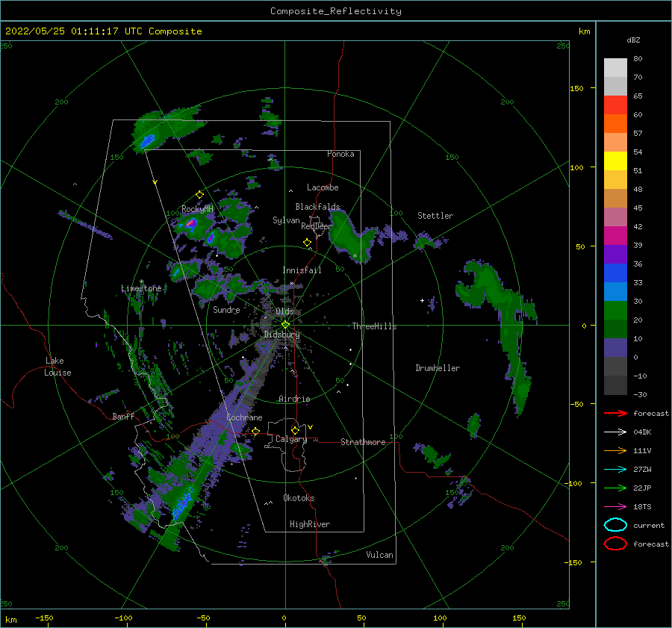Click the yellow diamond marker at radar center

point(285,325)
